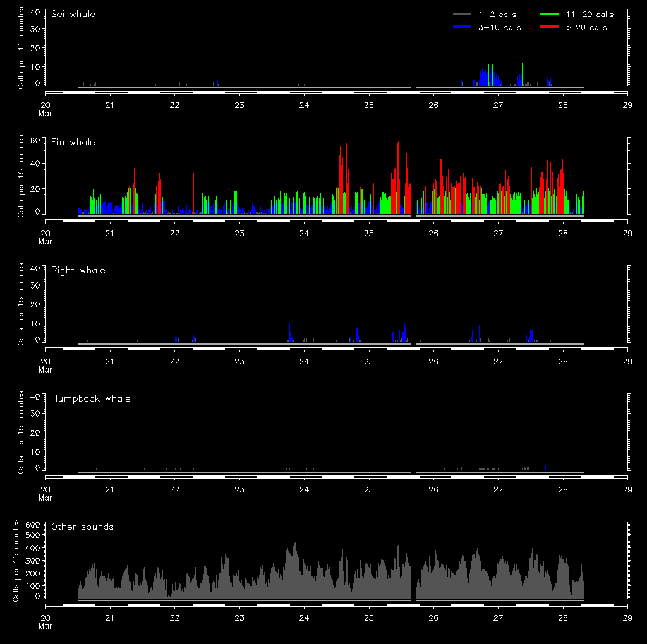Click the '> 20 calls' legend text
Image resolution: width=647 pixels, height=644 pixels.
tap(587, 27)
